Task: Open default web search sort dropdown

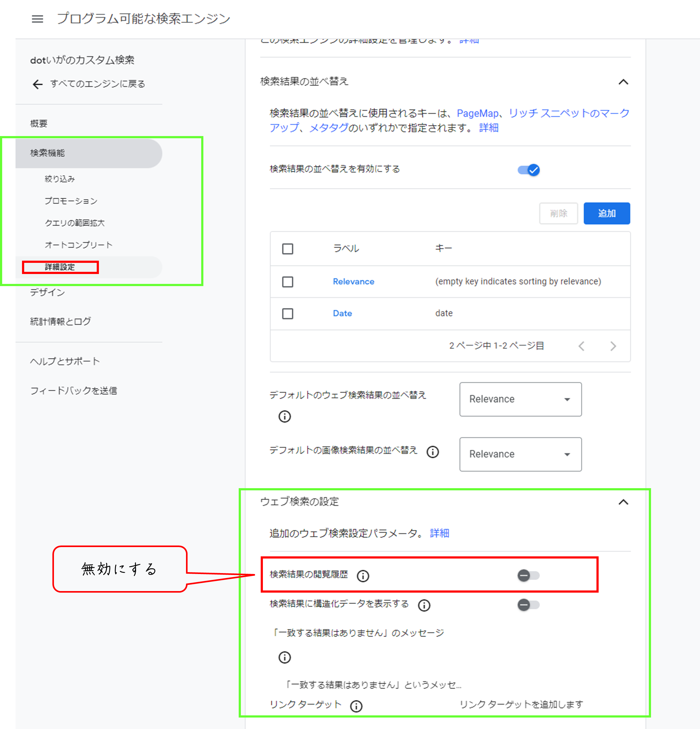Action: tap(520, 399)
